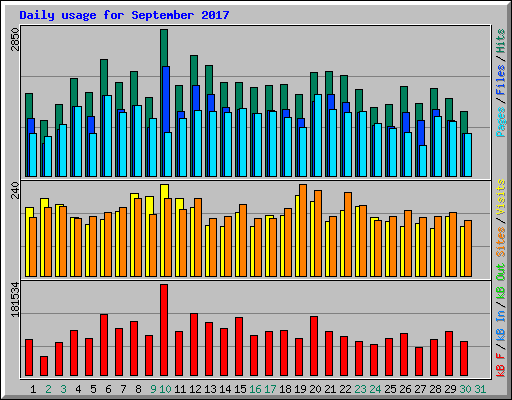
Task: Click the 'Sites' legend label
Action: pyautogui.click(x=501, y=242)
